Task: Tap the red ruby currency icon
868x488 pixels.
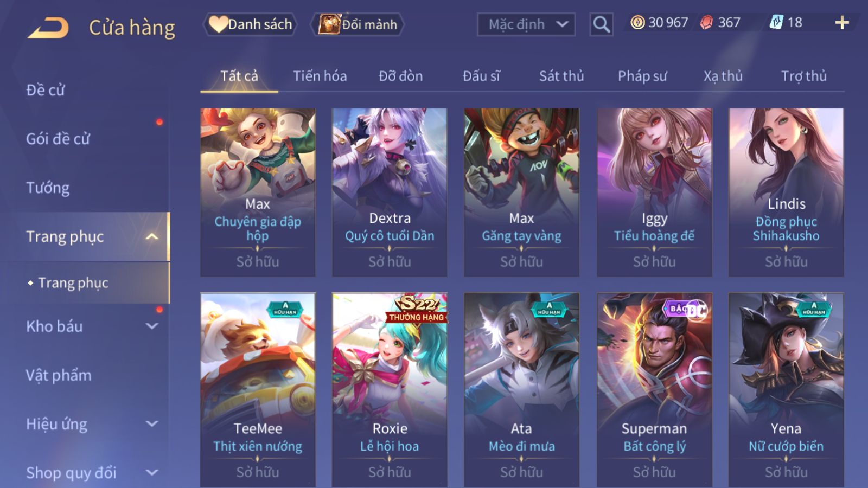Action: pos(706,22)
